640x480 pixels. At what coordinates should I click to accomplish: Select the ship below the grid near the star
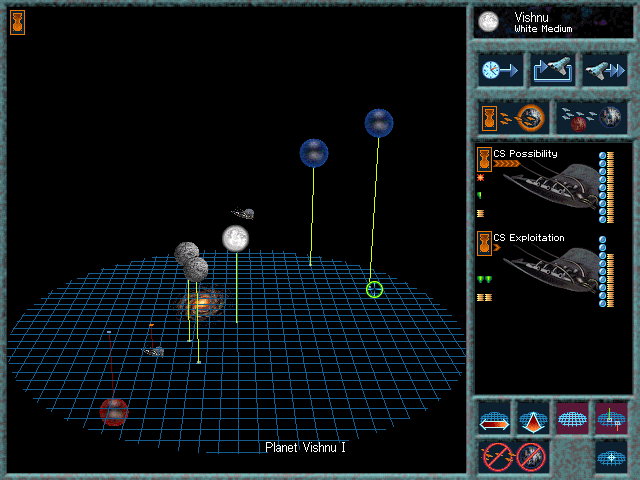(x=153, y=351)
